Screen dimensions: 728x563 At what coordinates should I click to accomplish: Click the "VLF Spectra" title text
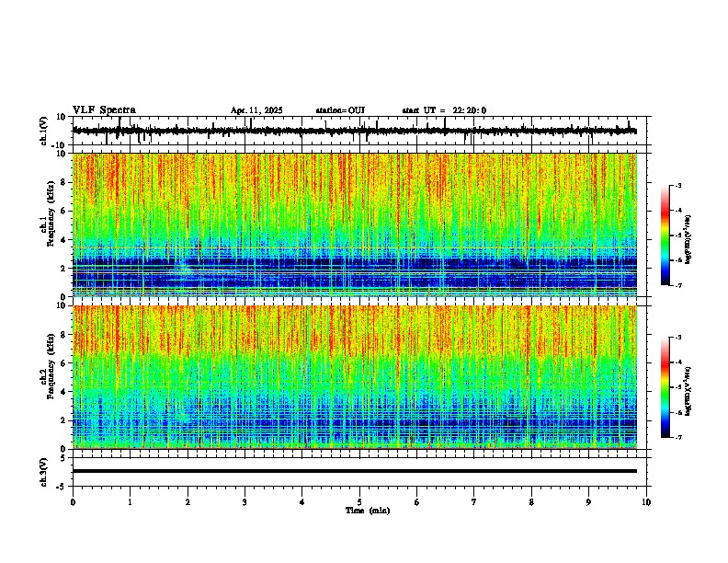(104, 110)
